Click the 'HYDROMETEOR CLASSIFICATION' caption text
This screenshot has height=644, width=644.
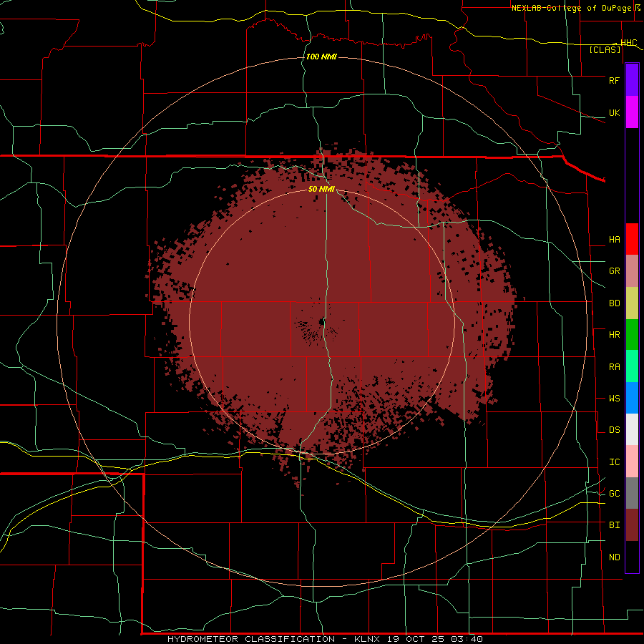(x=251, y=639)
